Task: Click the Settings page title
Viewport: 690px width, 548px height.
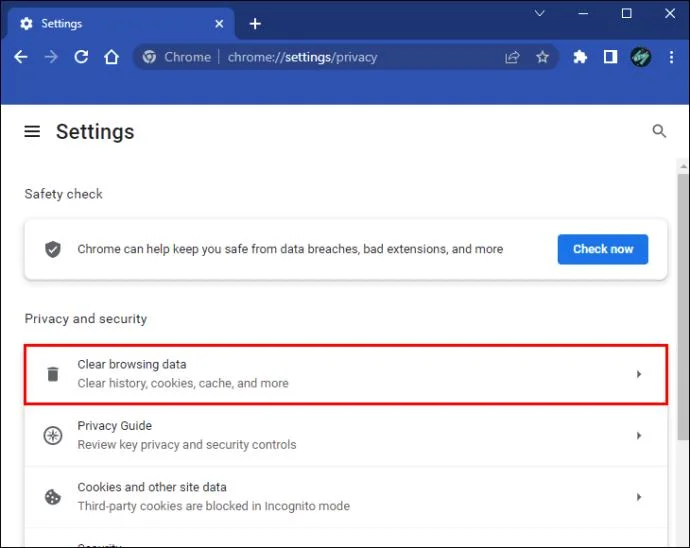Action: (x=95, y=132)
